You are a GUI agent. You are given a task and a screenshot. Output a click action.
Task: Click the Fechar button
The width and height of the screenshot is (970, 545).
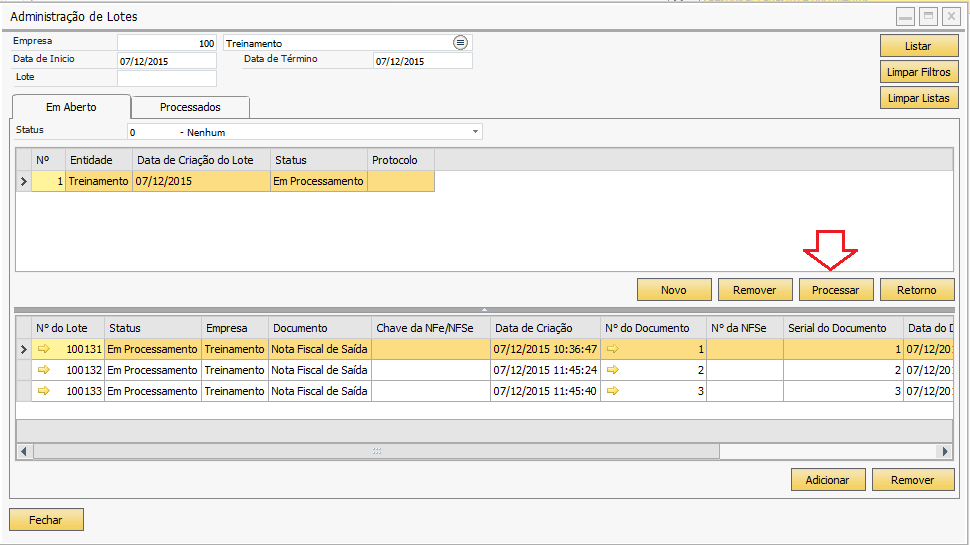pos(46,520)
